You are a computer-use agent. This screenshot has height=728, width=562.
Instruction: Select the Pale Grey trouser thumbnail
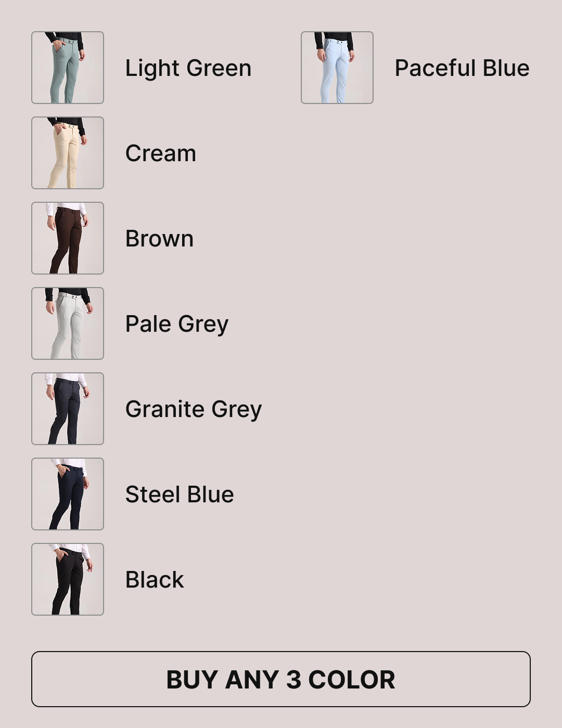[68, 323]
